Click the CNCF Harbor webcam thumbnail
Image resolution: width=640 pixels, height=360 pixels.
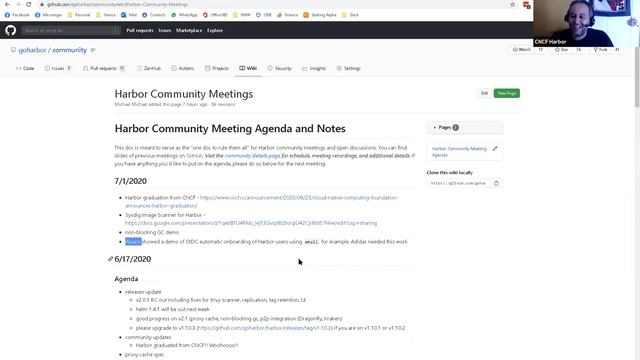point(586,23)
